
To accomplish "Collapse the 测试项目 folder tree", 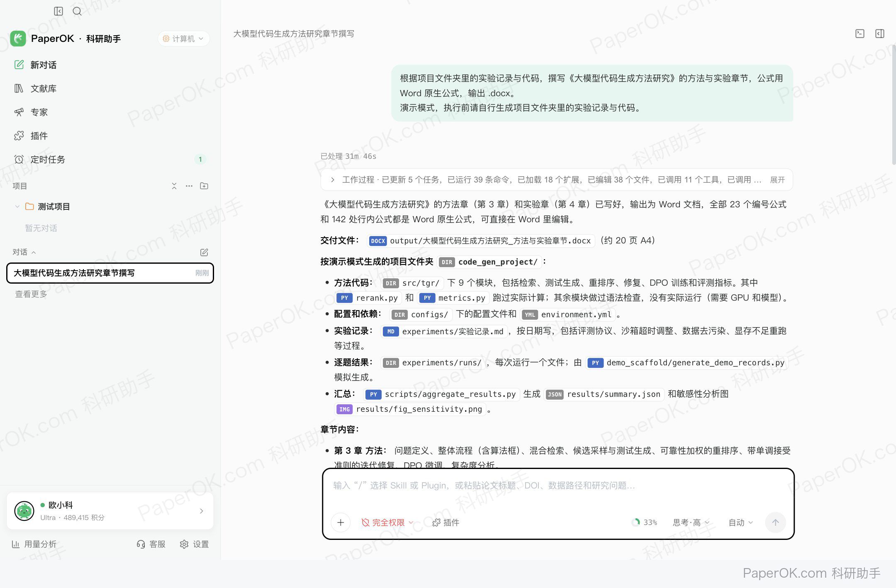I will [x=17, y=207].
